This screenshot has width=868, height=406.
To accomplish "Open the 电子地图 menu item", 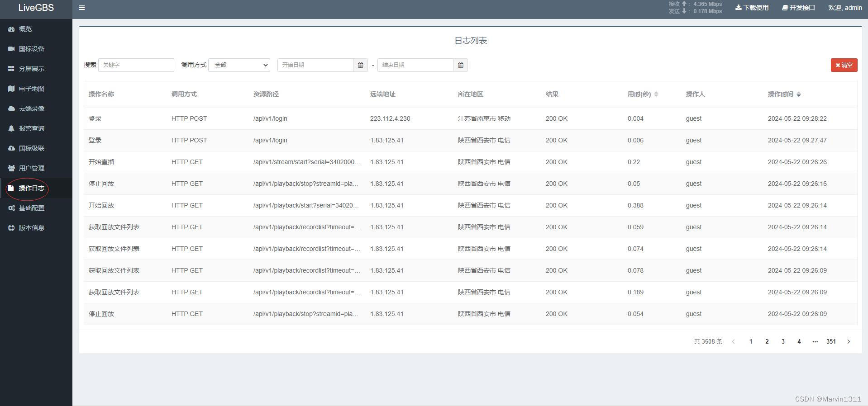I will click(x=36, y=89).
